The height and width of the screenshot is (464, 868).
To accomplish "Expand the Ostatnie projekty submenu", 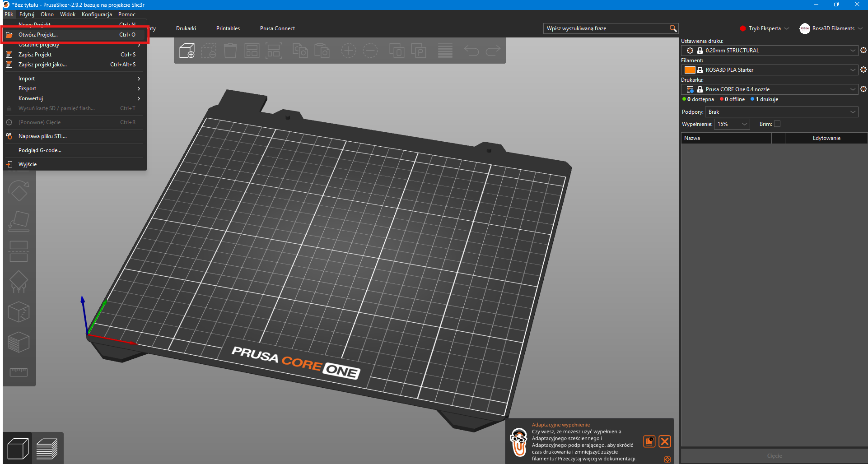I will coord(75,45).
